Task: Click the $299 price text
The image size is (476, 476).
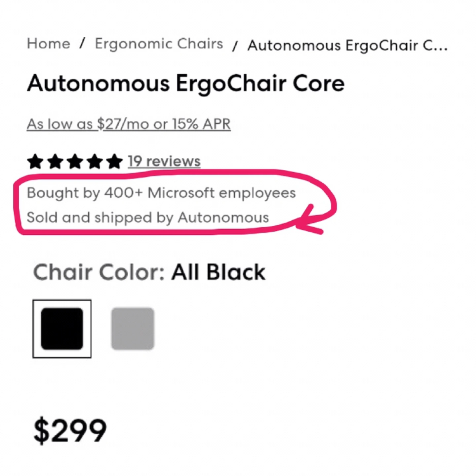Action: [70, 430]
